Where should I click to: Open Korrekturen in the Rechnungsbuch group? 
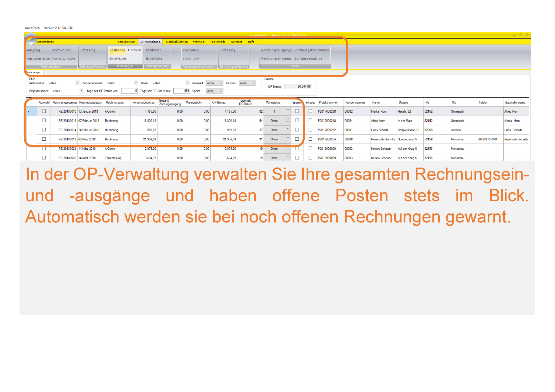[61, 50]
